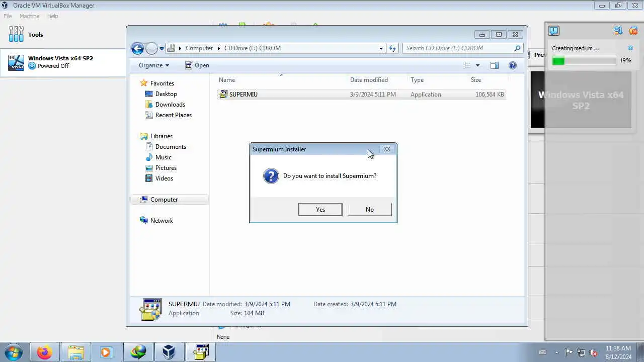Sort files by Date modified column
Image resolution: width=644 pixels, height=362 pixels.
coord(369,80)
